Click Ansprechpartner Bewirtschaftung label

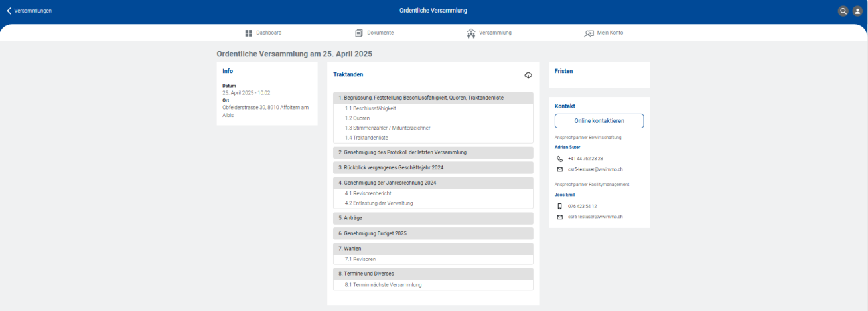(x=588, y=138)
